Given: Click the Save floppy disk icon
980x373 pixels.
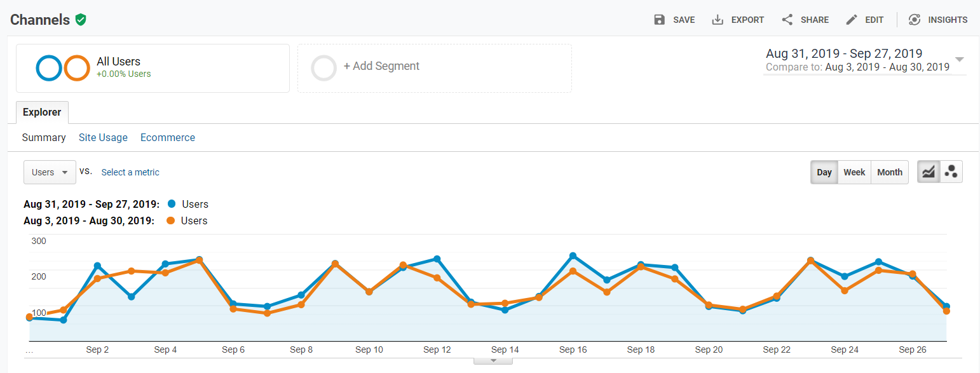Looking at the screenshot, I should [660, 20].
